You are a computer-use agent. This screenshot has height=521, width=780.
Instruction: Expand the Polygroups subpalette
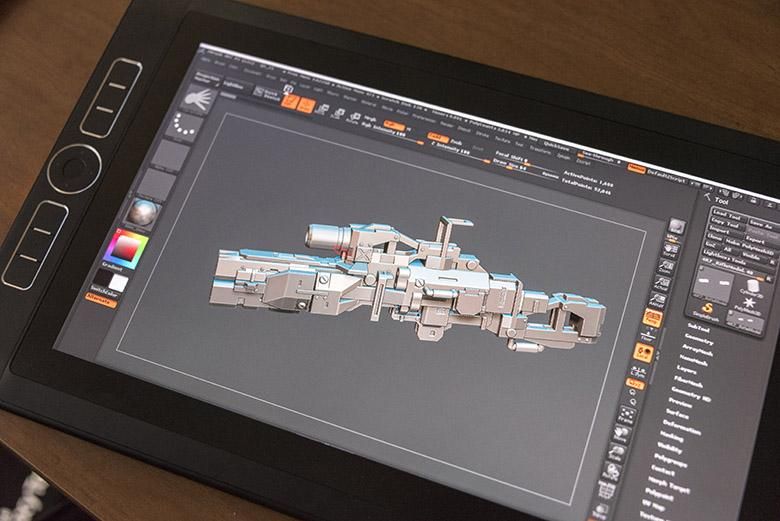[670, 461]
